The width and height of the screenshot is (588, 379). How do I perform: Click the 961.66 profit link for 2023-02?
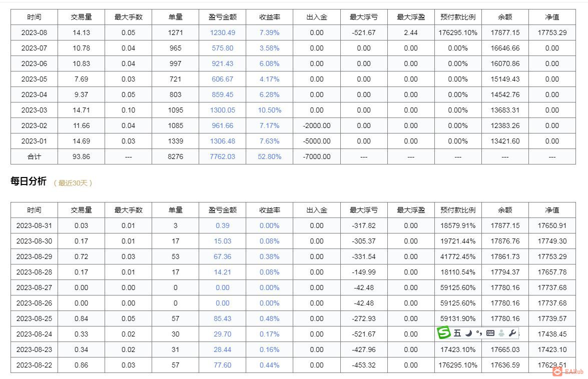coord(222,126)
